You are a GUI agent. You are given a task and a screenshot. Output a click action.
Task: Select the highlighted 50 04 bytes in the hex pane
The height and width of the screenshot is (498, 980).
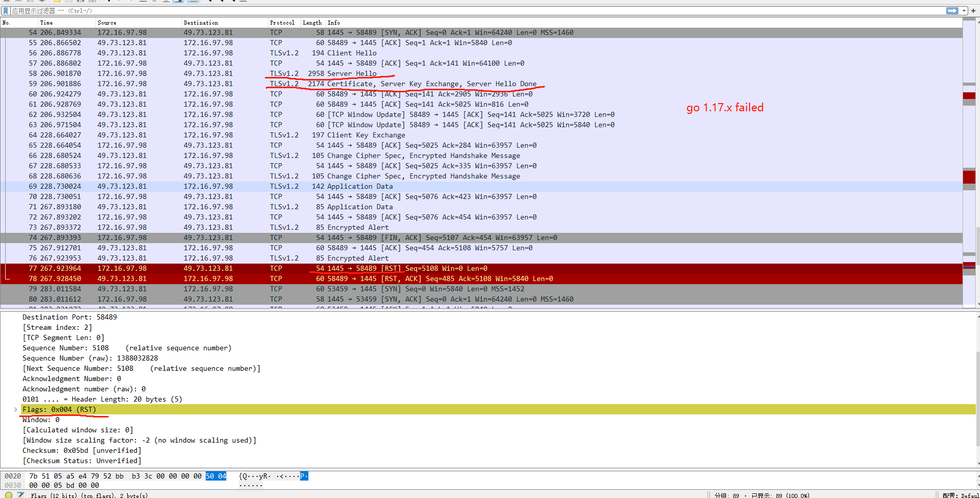(215, 476)
